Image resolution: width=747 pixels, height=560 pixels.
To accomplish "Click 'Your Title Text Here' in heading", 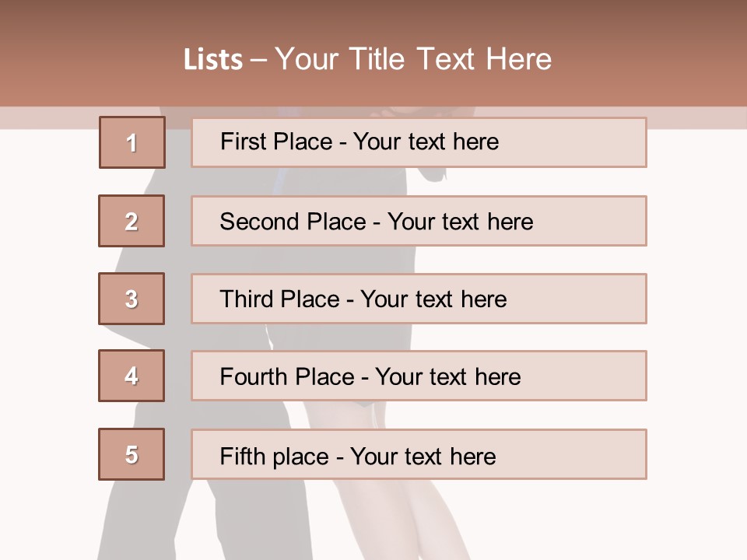I will click(x=413, y=59).
